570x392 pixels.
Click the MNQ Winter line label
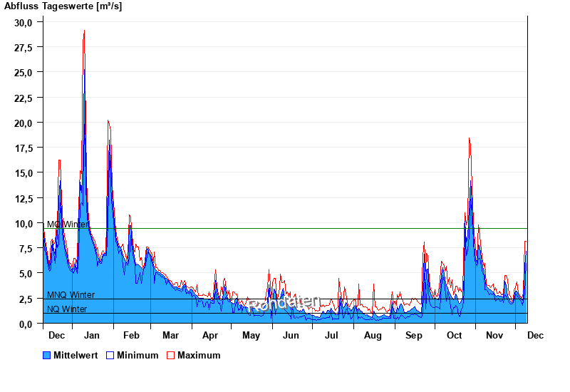tap(71, 294)
